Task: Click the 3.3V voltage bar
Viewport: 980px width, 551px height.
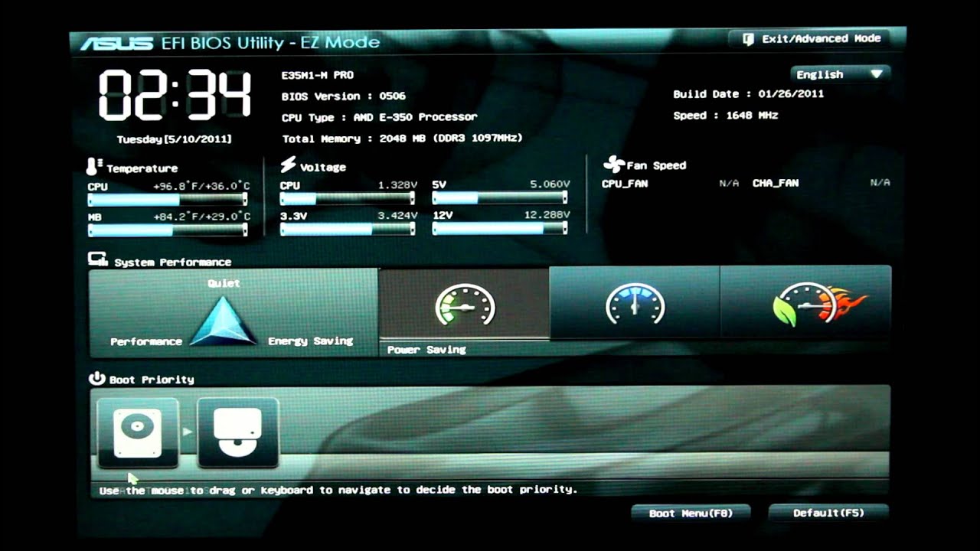Action: click(348, 230)
